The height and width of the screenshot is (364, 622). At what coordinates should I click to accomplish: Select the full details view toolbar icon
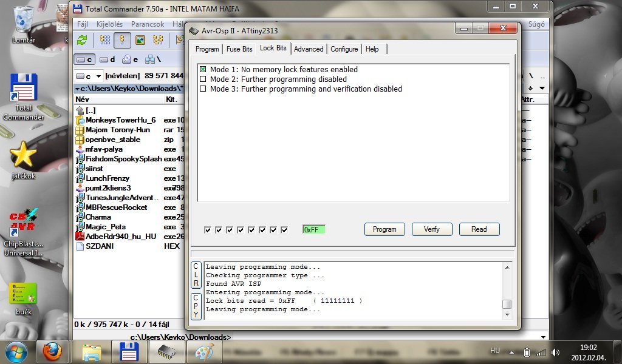(122, 40)
